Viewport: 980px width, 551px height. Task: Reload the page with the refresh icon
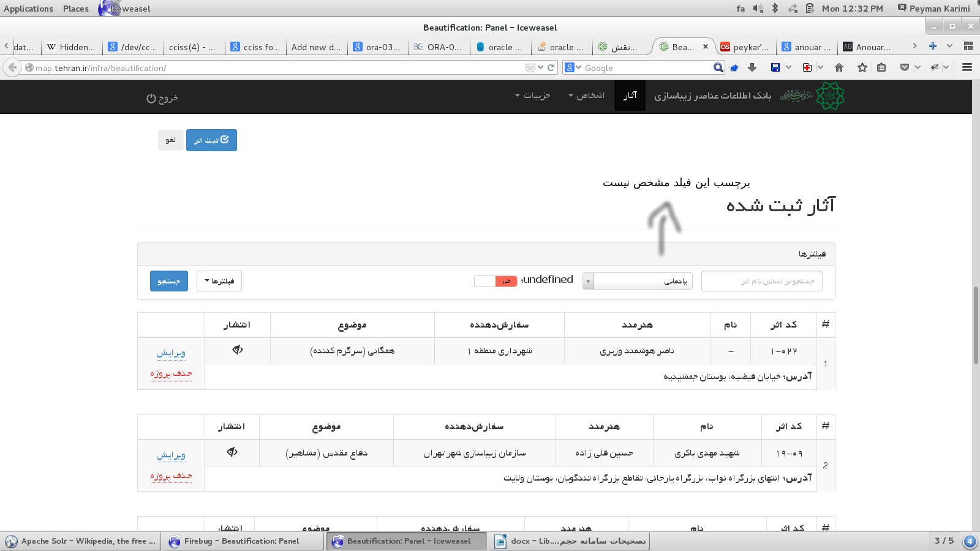click(551, 68)
